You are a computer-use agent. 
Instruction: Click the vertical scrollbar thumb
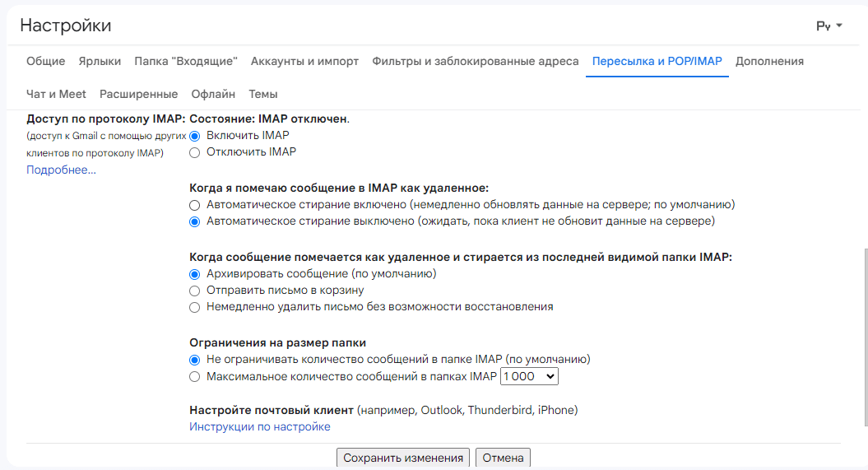(x=866, y=337)
